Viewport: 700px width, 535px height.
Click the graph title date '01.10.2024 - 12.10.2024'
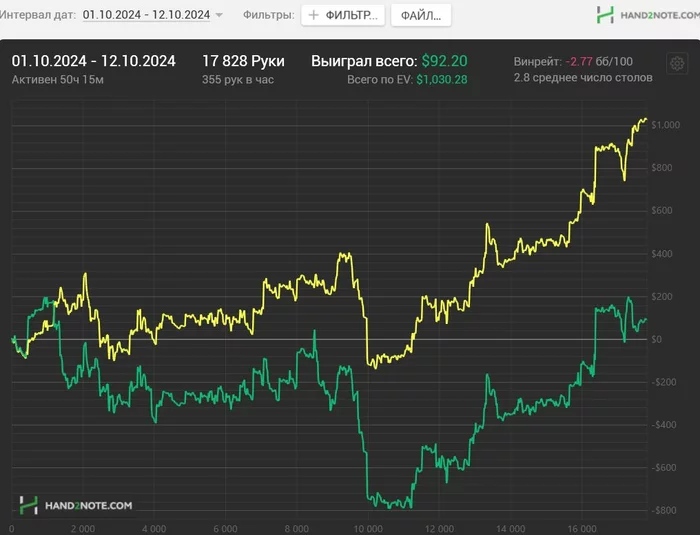(94, 61)
